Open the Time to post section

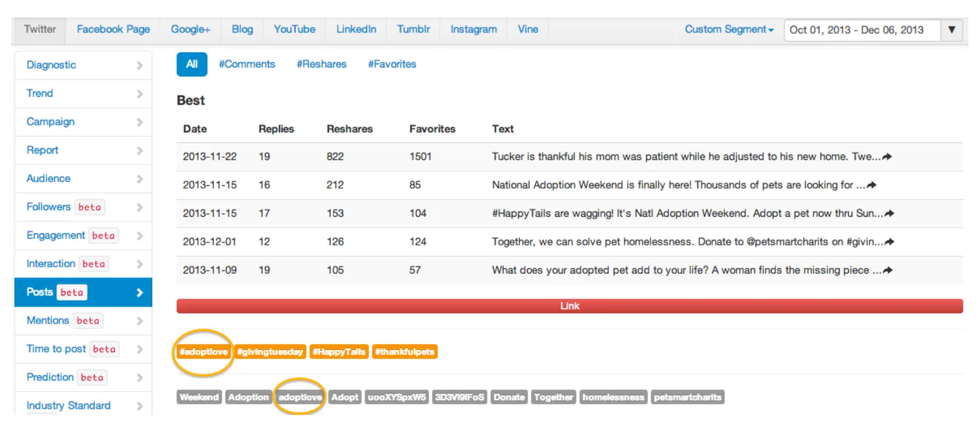coord(56,349)
